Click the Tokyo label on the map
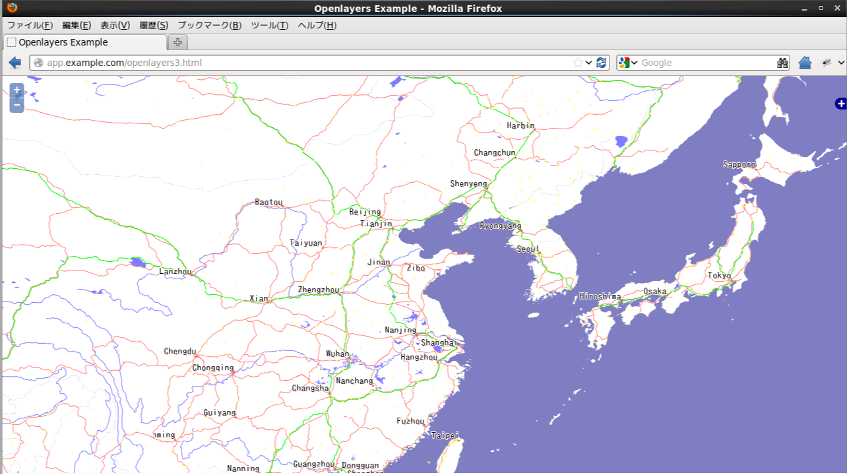 click(719, 275)
